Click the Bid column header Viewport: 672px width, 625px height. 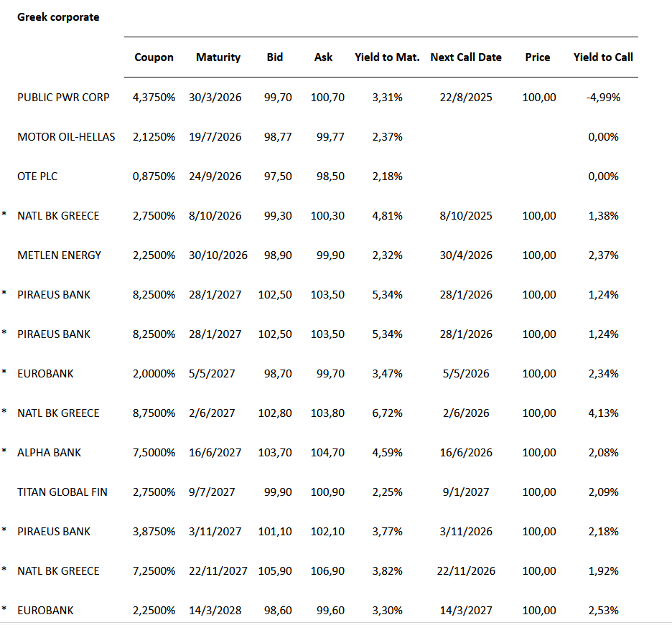pyautogui.click(x=275, y=57)
